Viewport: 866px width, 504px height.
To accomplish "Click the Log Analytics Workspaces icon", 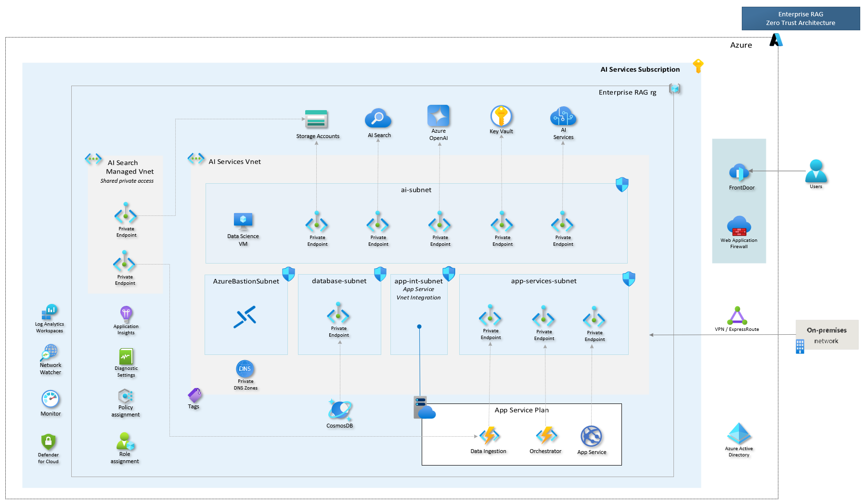I will (x=50, y=312).
